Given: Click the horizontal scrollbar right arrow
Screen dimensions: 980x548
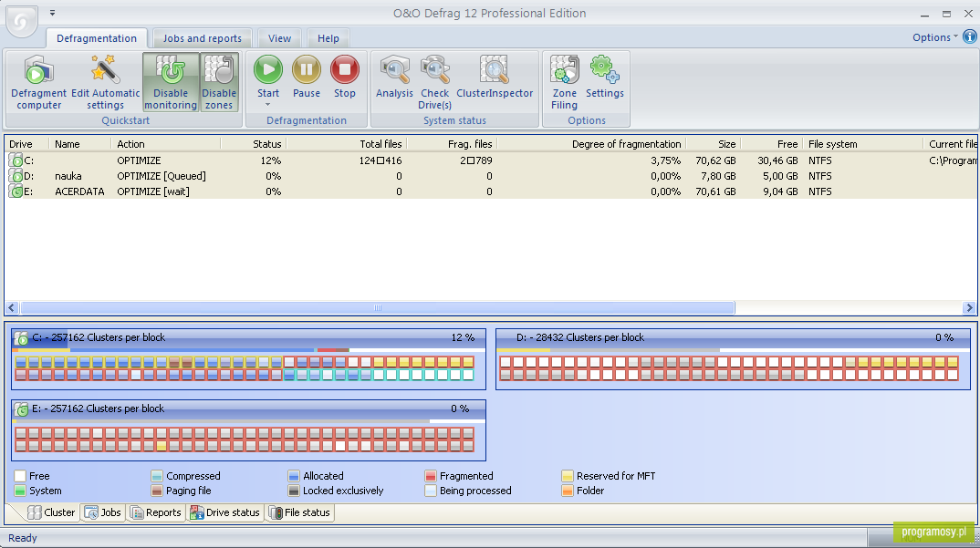Looking at the screenshot, I should click(x=969, y=307).
